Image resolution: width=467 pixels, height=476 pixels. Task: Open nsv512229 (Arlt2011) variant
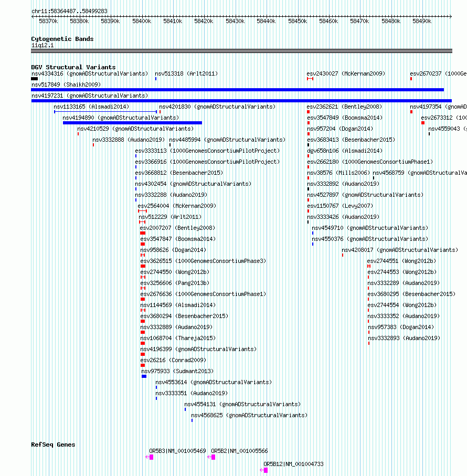coord(170,217)
